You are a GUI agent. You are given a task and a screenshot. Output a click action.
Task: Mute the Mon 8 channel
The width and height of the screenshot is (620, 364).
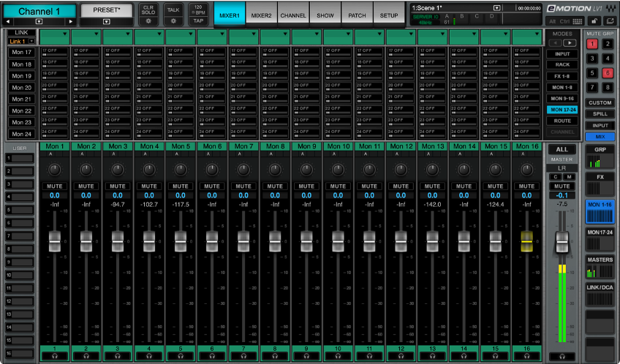(x=275, y=186)
